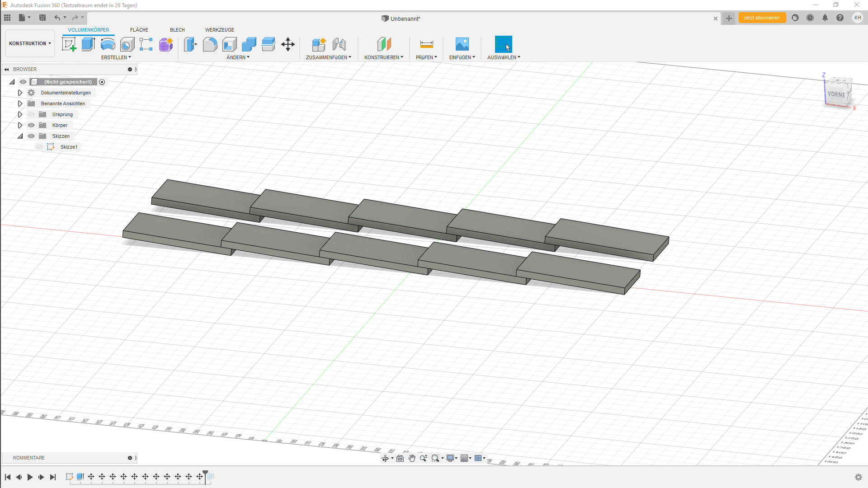The height and width of the screenshot is (488, 868).
Task: Toggle visibility of the Skizzen folder
Action: 31,136
